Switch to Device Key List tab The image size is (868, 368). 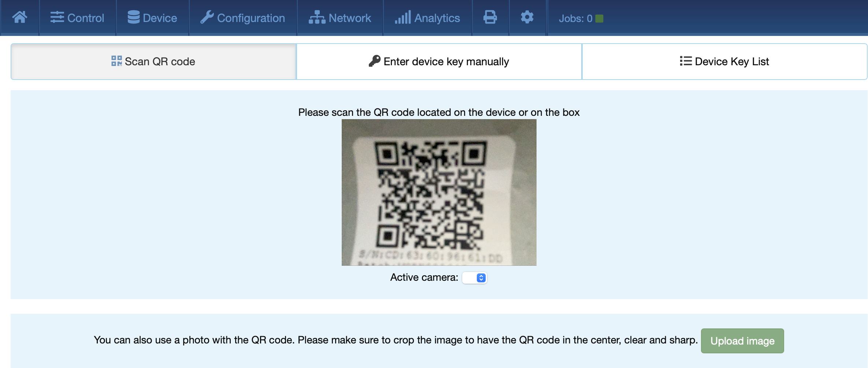(x=724, y=62)
